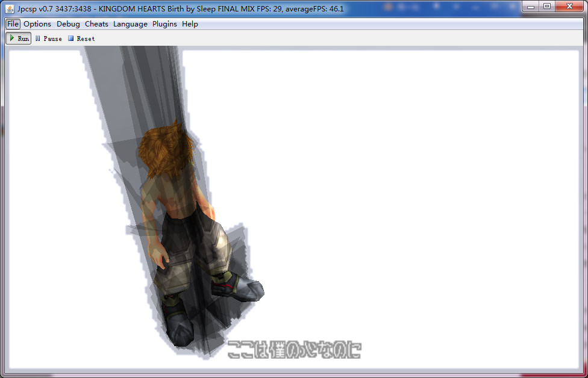The width and height of the screenshot is (588, 378).
Task: Hit the Reset text label in toolbar
Action: 86,39
